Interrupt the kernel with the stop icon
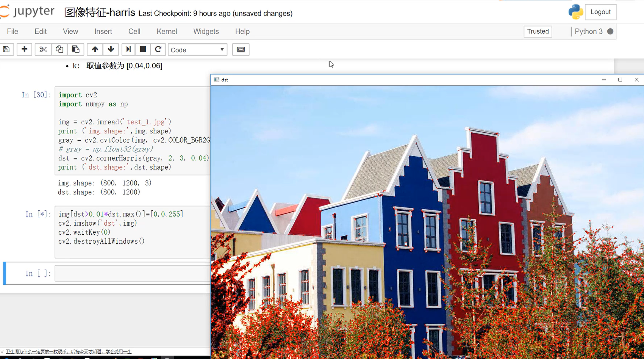Viewport: 644px width, 359px height. 143,50
